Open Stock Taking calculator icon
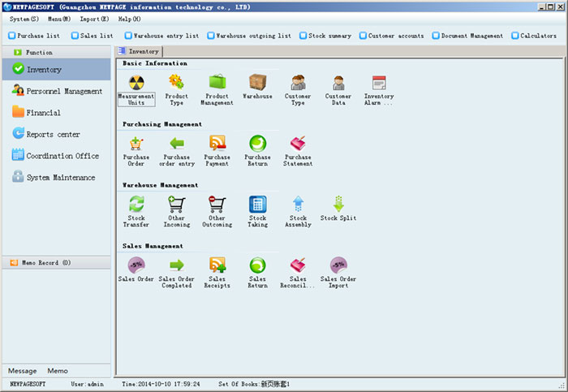Viewport: 568px width, 392px height. point(257,205)
